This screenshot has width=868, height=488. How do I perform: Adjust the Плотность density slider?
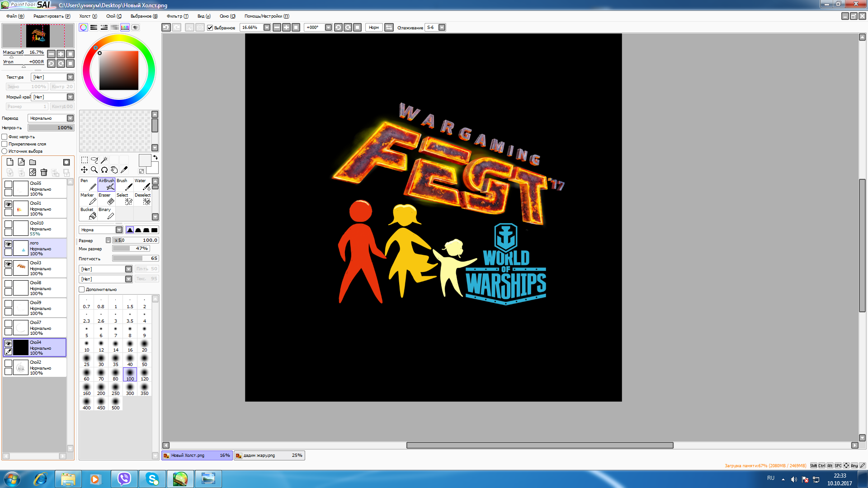(136, 258)
